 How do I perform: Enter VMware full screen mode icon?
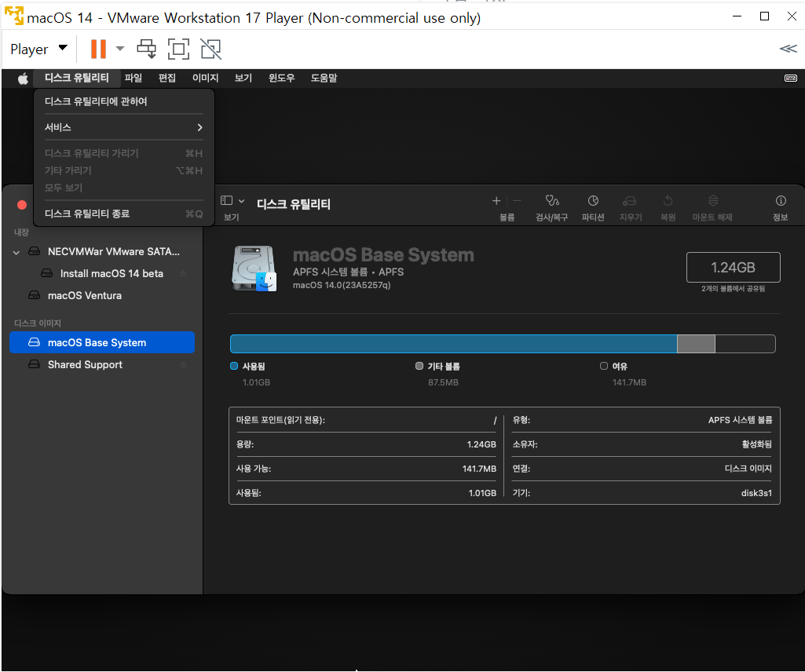(178, 49)
